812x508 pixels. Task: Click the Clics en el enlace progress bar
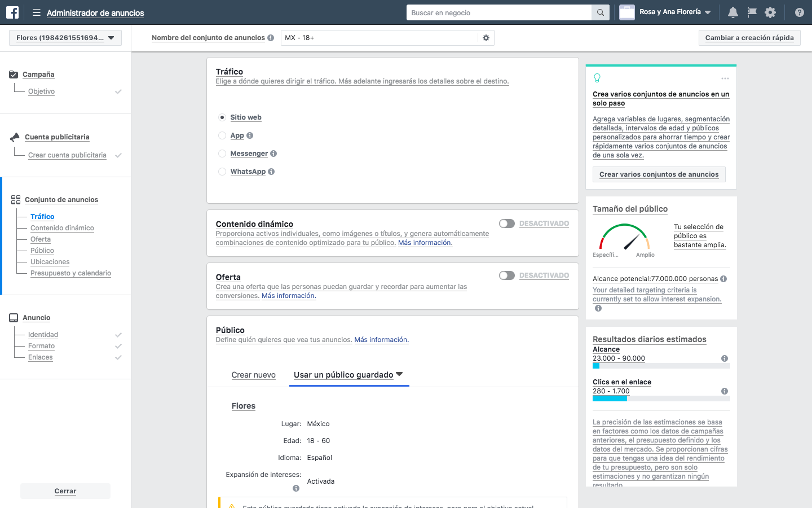tap(661, 398)
